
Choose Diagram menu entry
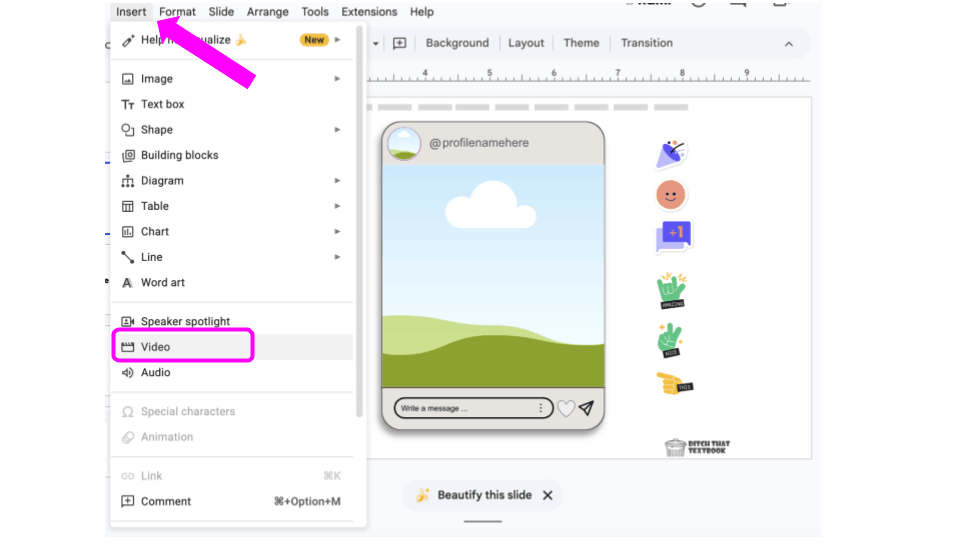coord(232,181)
